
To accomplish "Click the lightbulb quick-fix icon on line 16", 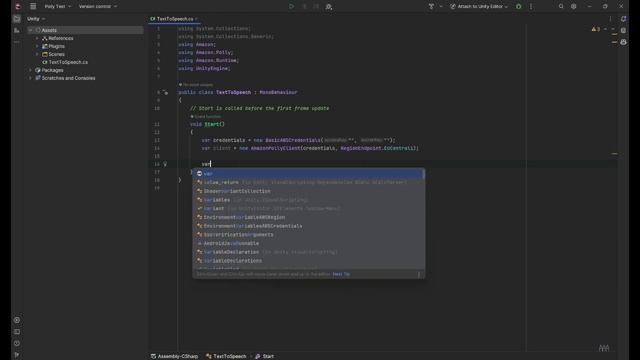I will [165, 164].
